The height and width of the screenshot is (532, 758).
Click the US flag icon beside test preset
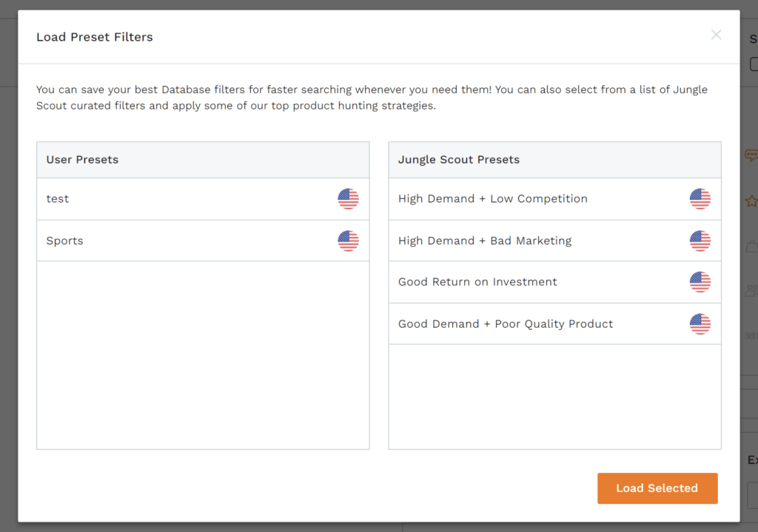click(348, 198)
